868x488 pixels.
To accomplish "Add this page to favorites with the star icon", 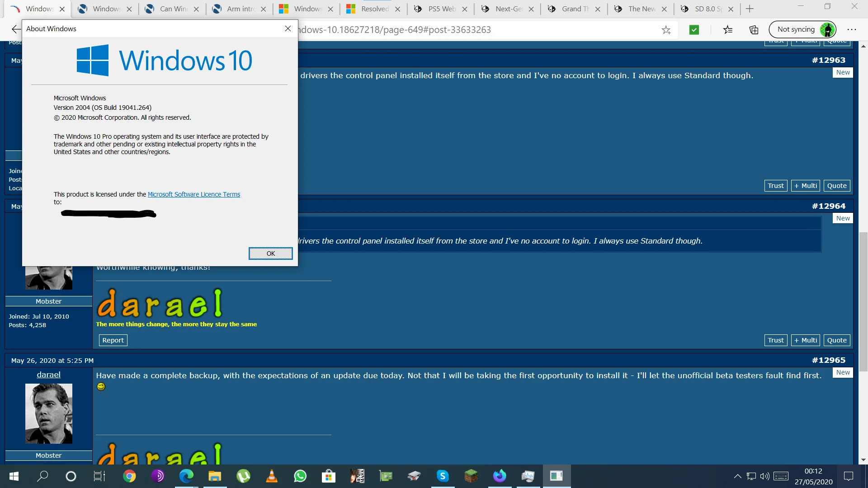I will click(666, 30).
